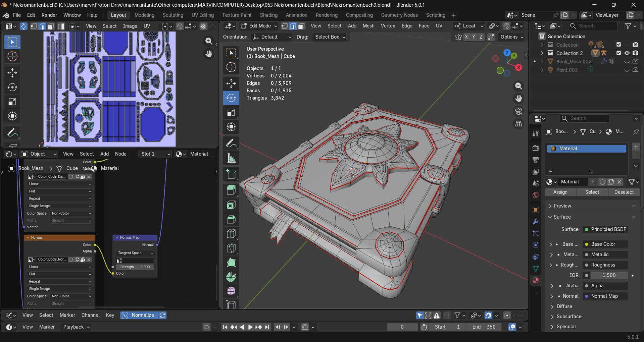
Task: Uncheck Collection exclude checkbox in outliner
Action: [618, 45]
